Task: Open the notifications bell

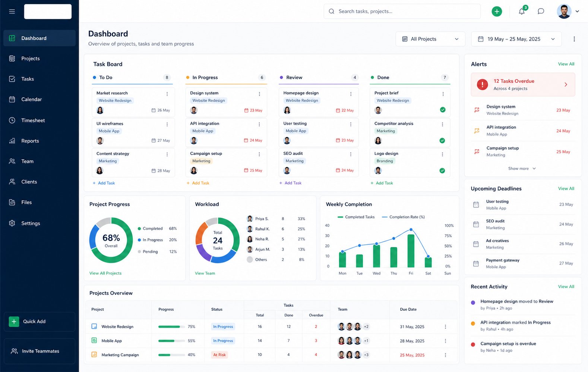Action: tap(522, 11)
